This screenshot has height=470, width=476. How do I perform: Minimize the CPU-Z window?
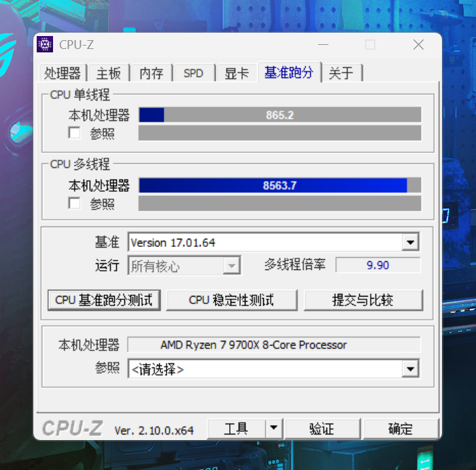(x=323, y=45)
